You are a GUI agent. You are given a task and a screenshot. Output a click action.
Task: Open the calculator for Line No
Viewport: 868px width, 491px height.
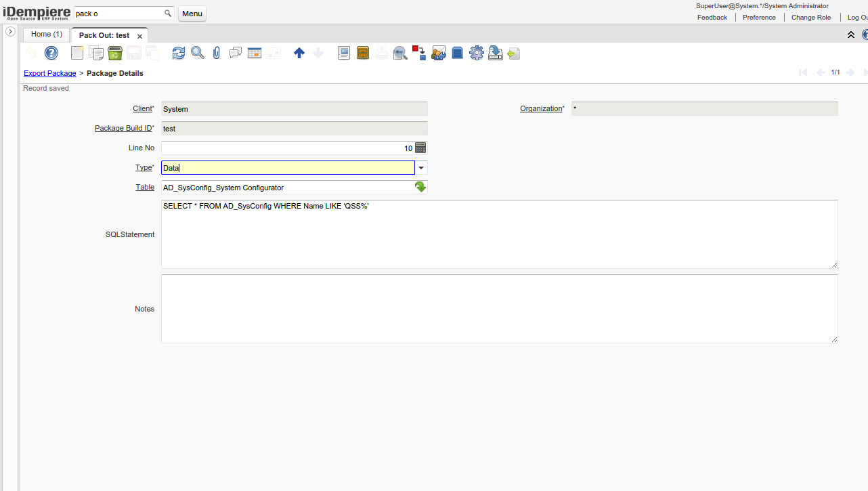[420, 148]
